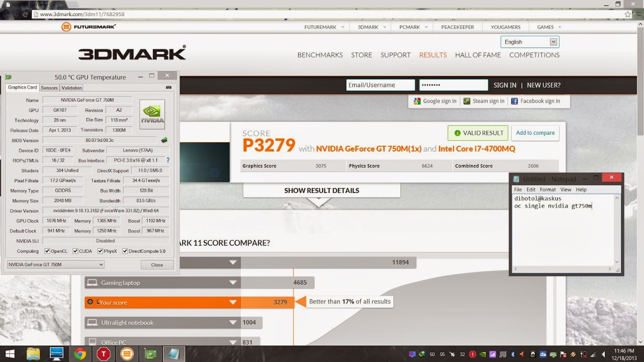This screenshot has width=644, height=362.
Task: Open the Notepad View menu
Action: [566, 189]
